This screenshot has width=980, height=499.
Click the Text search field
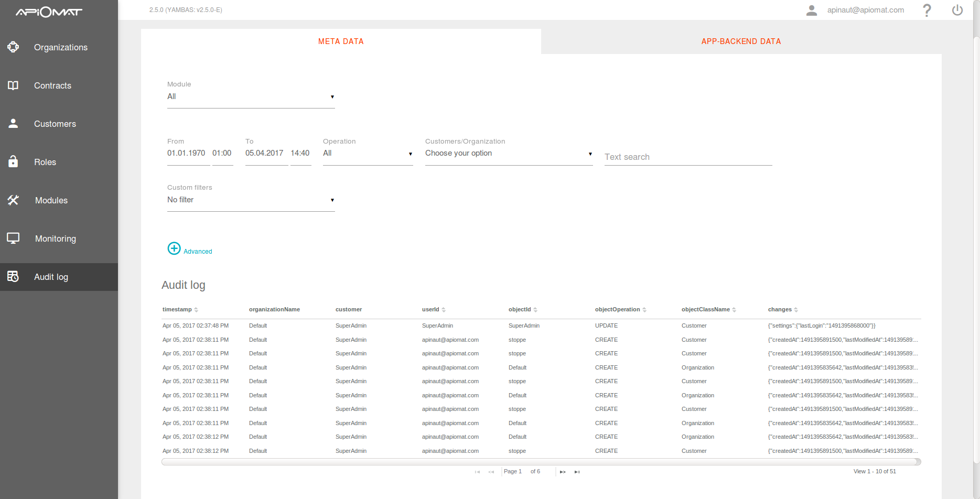[x=688, y=157]
